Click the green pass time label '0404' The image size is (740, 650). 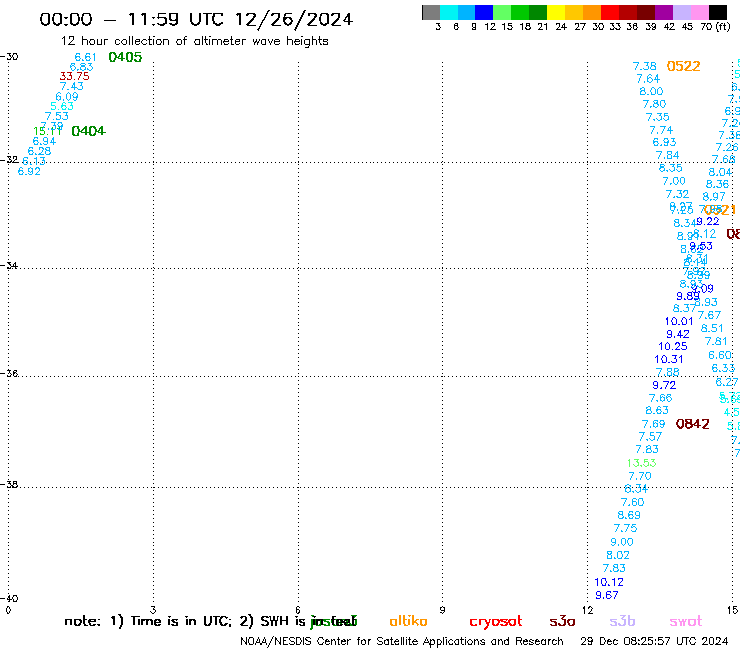(88, 131)
